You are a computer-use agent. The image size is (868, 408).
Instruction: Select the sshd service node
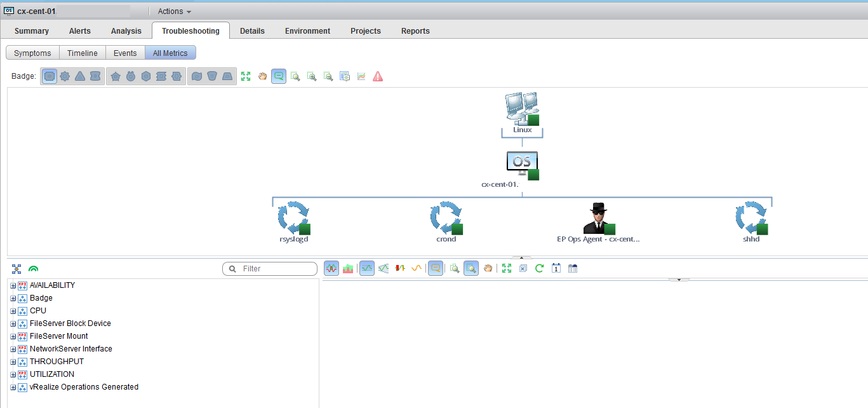click(751, 218)
